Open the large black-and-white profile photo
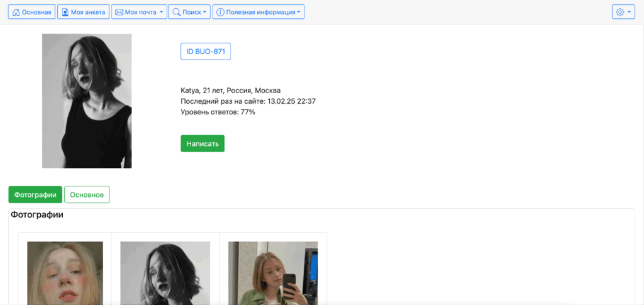 [x=87, y=101]
